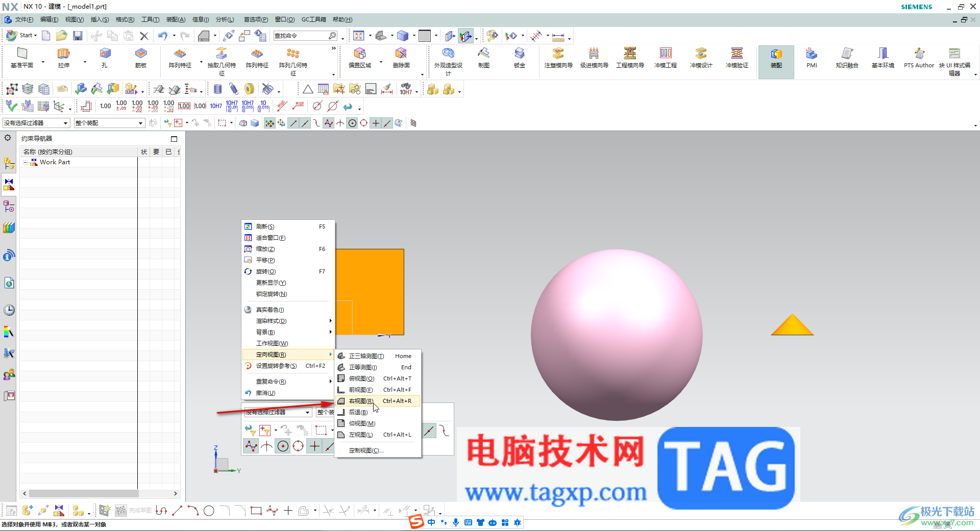Open the 分析(L) menu
Image resolution: width=980 pixels, height=531 pixels.
tap(225, 19)
